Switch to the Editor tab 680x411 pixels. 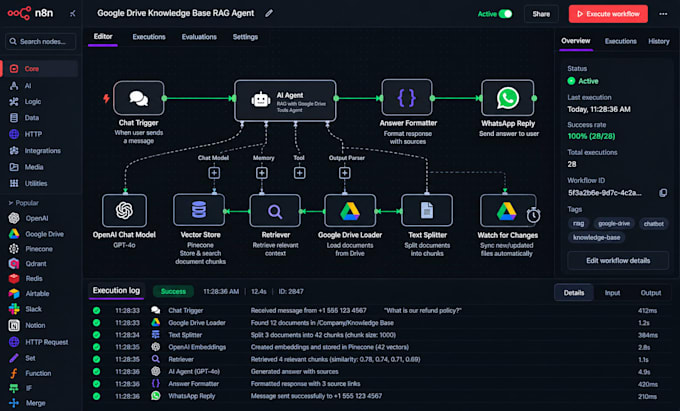click(103, 36)
